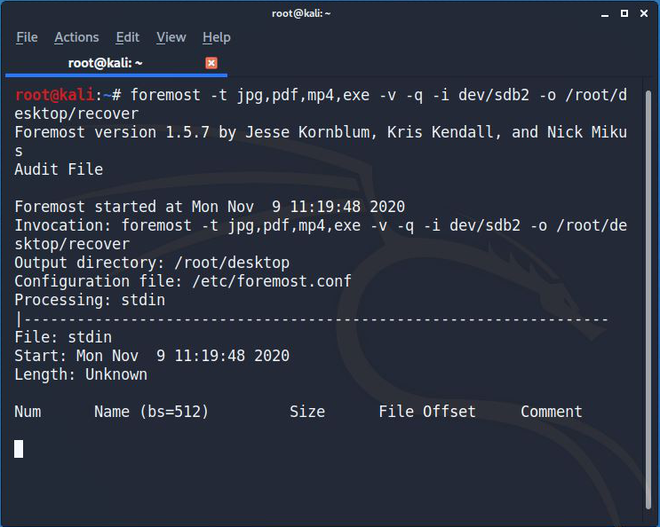This screenshot has width=660, height=527.
Task: Open the Actions menu
Action: [77, 37]
